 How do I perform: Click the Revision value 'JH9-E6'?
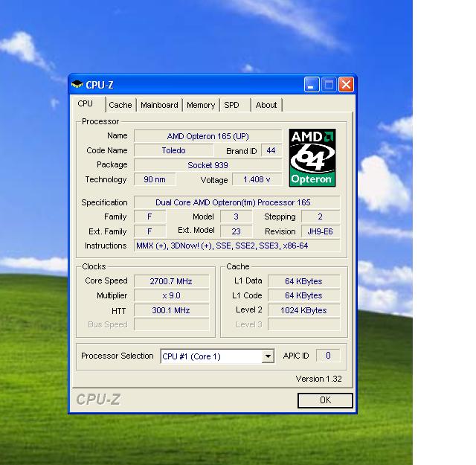click(x=321, y=231)
